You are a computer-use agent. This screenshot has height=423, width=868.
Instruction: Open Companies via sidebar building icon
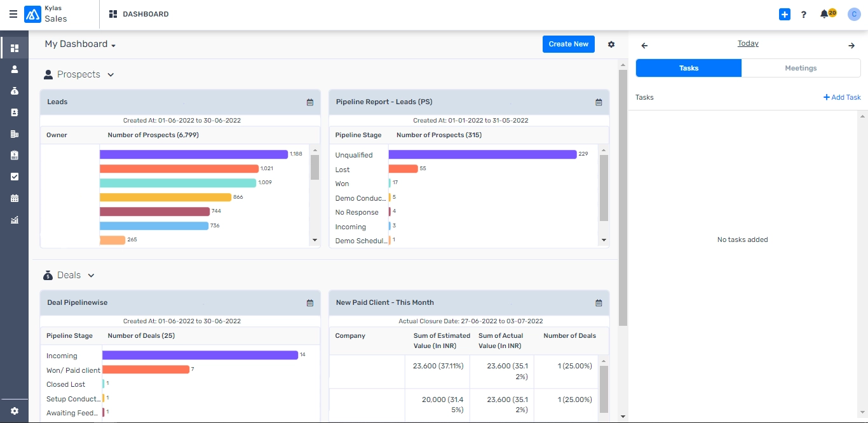[x=15, y=134]
